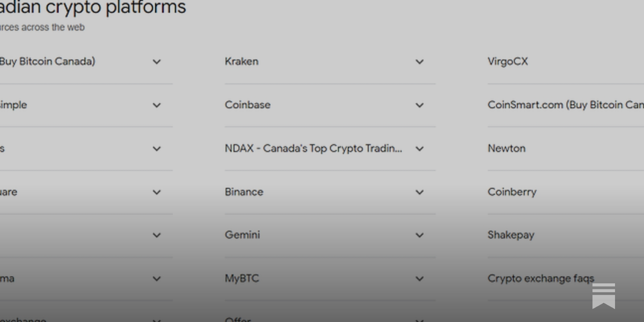This screenshot has width=644, height=322.
Task: Expand the bottom exchange entry
Action: point(157,319)
